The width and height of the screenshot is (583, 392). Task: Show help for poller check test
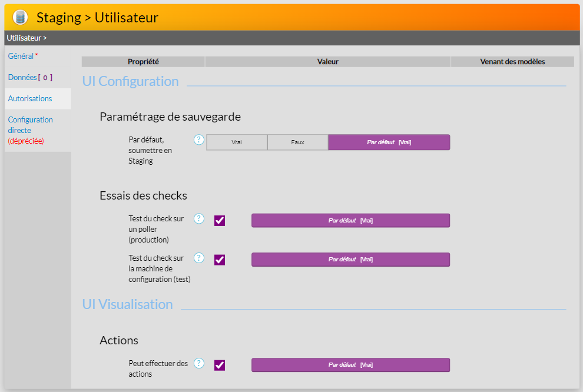pyautogui.click(x=199, y=218)
